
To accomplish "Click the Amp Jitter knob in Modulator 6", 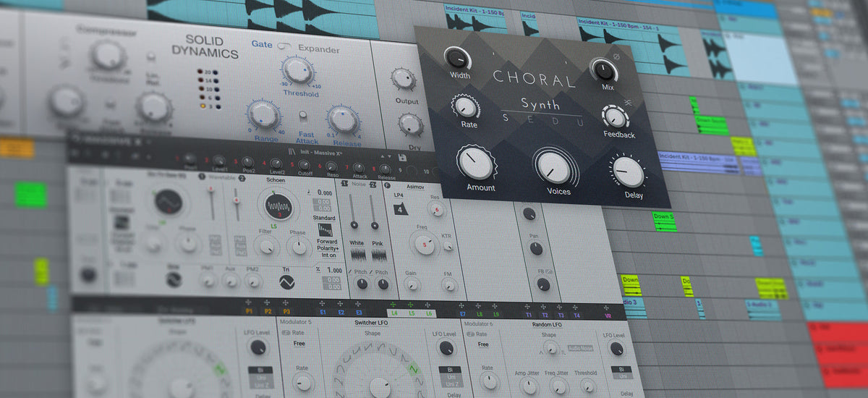I will tap(531, 387).
